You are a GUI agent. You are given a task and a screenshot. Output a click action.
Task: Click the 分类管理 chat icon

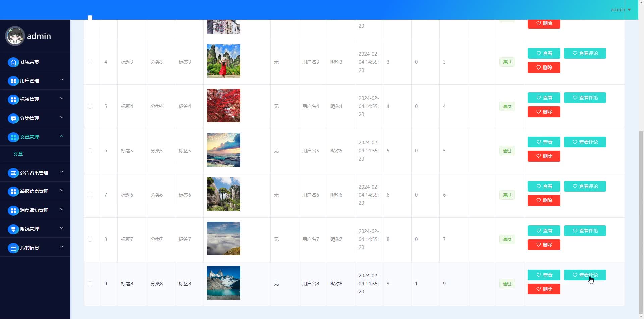tap(13, 119)
